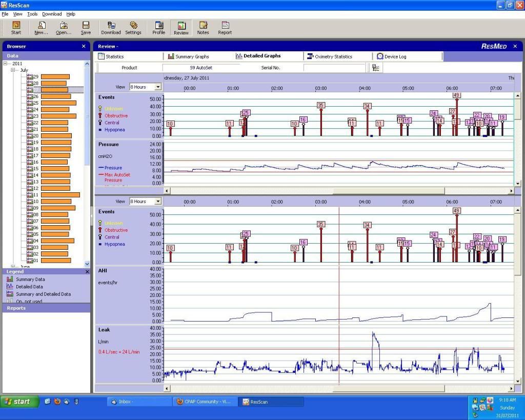Collapse the July tree node
This screenshot has height=420, width=525.
[x=13, y=70]
